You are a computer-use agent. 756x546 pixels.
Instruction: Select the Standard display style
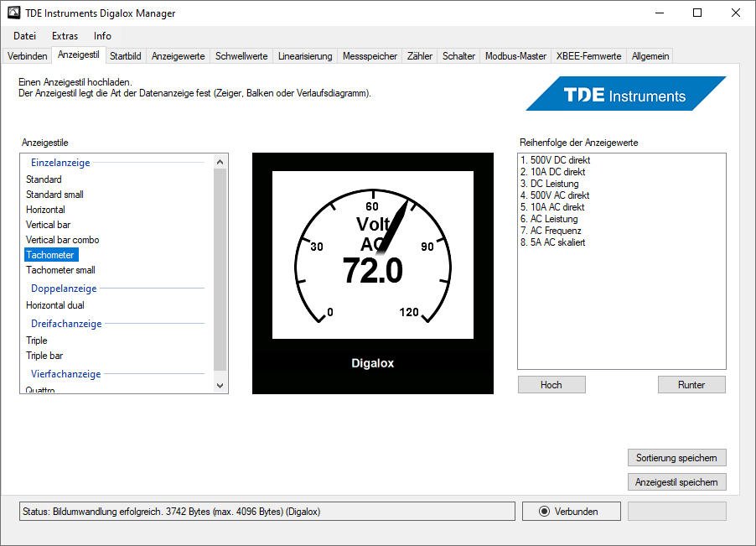(44, 179)
